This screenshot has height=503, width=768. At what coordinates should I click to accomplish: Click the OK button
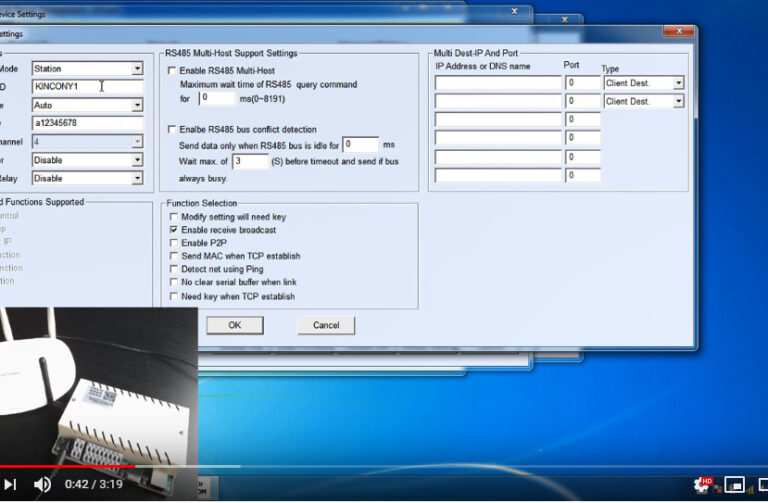point(235,325)
